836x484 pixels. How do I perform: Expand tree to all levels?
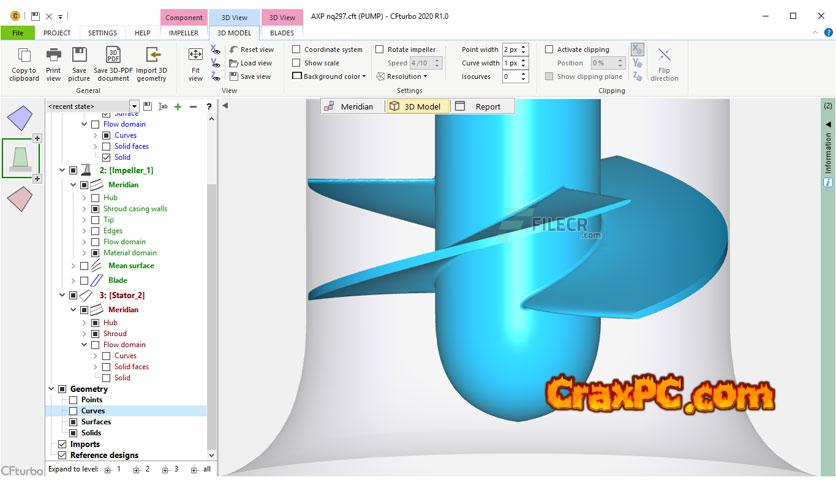pyautogui.click(x=201, y=469)
